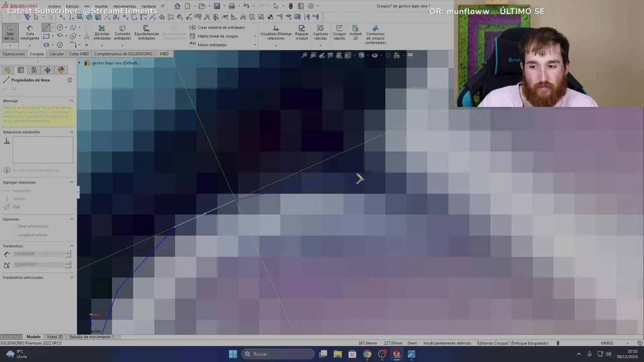Toggle Contornos de croquis sombreados
This screenshot has height=362, width=644.
[x=375, y=35]
